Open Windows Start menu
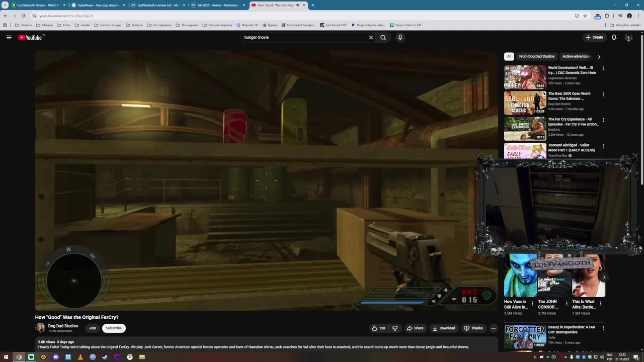The width and height of the screenshot is (644, 362). coord(7,357)
